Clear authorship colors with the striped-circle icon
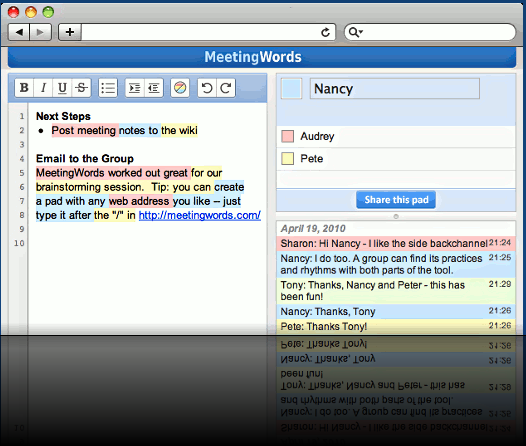The height and width of the screenshot is (446, 526). [180, 88]
